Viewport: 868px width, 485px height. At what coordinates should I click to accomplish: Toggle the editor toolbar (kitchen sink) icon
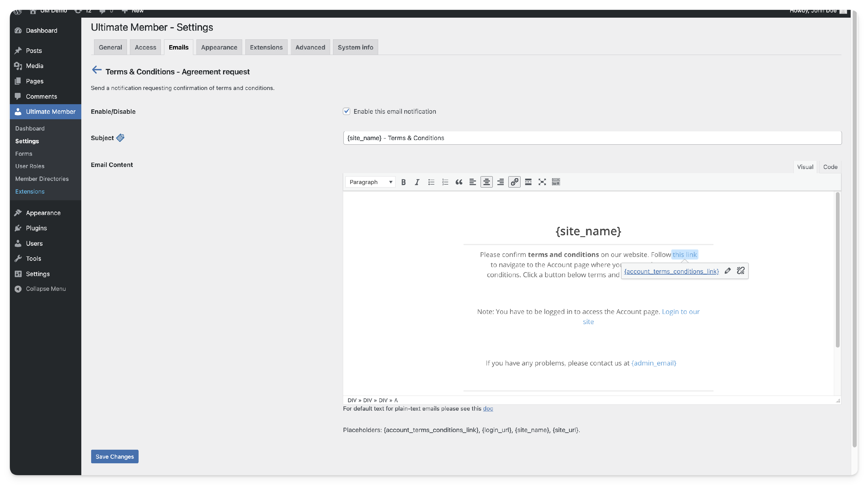(x=556, y=182)
